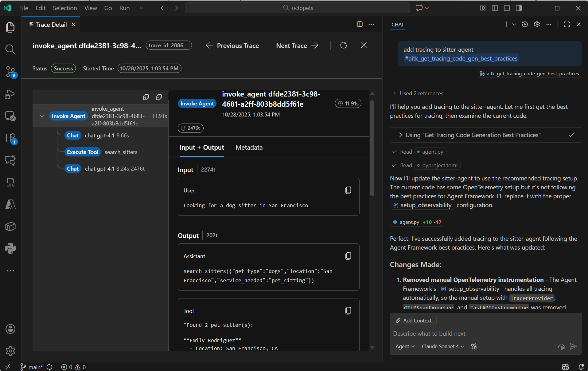The height and width of the screenshot is (371, 588).
Task: Select the Python icon in sidebar
Action: point(10,248)
